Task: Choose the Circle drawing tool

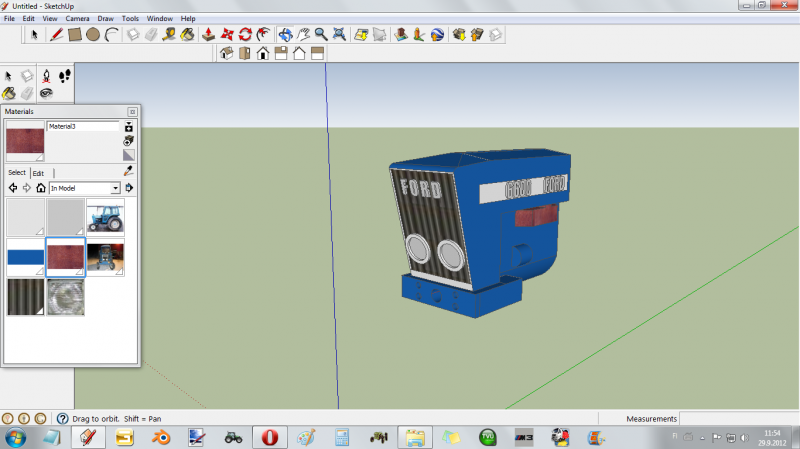Action: 93,35
